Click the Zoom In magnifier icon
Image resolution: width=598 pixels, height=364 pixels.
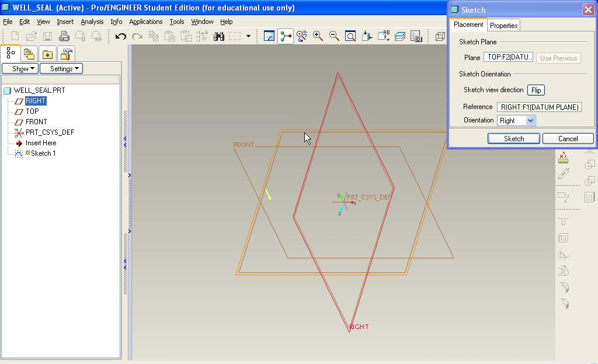[x=318, y=36]
